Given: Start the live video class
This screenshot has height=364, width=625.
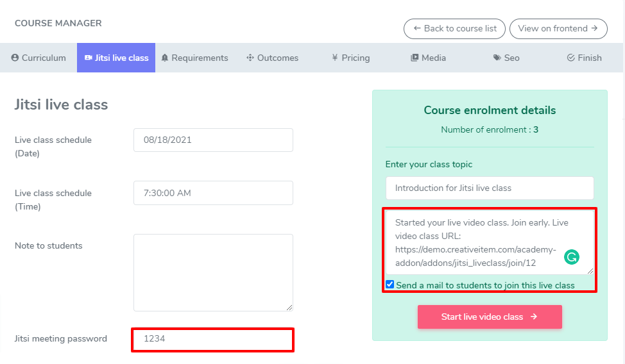Looking at the screenshot, I should pyautogui.click(x=490, y=317).
